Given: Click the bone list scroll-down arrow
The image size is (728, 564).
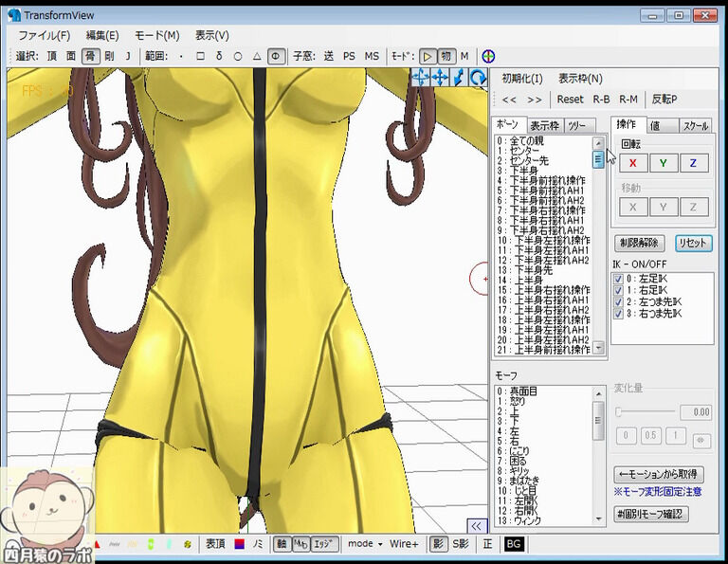Looking at the screenshot, I should pos(598,347).
